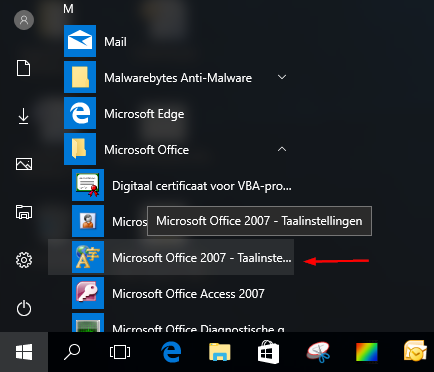Click the Power button icon
Viewport: 434px width, 372px height.
pos(24,308)
